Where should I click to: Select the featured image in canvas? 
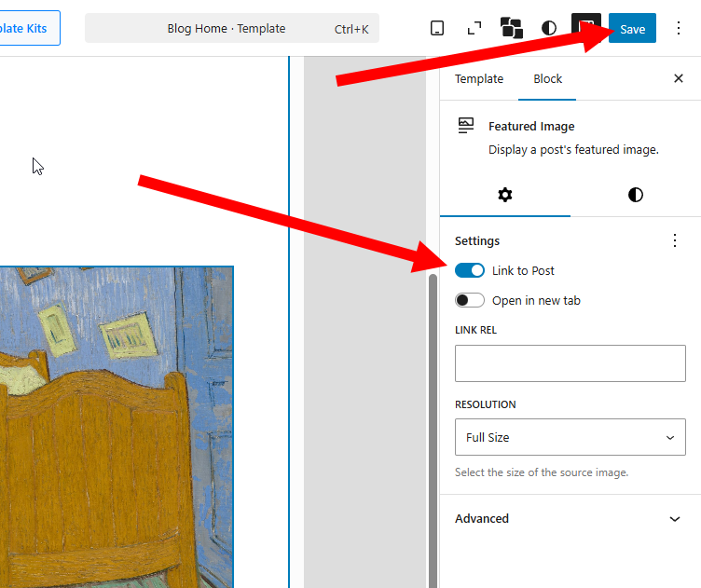point(117,427)
